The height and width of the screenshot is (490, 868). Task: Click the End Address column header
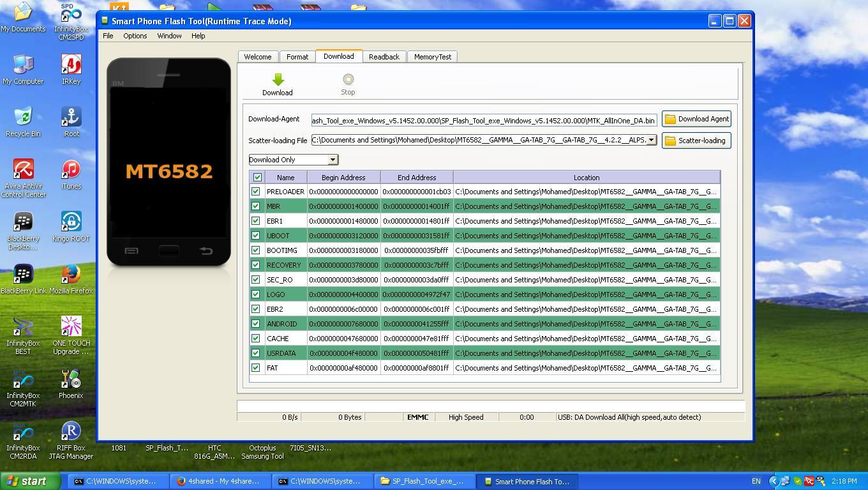click(x=417, y=178)
